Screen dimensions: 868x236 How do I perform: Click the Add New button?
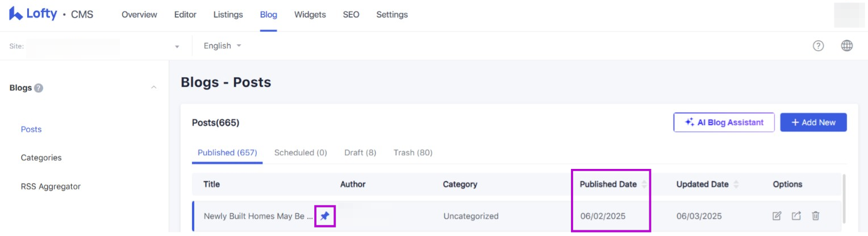813,122
